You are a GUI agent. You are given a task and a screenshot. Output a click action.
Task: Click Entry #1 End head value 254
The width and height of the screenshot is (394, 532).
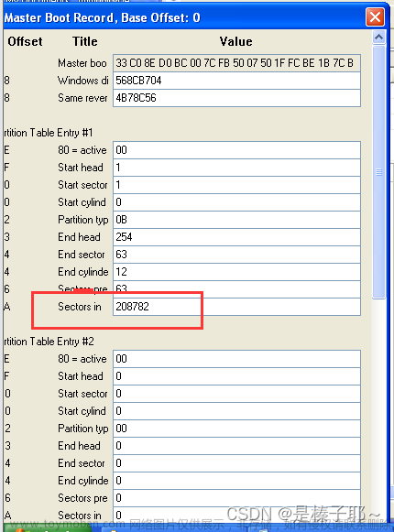click(x=236, y=237)
